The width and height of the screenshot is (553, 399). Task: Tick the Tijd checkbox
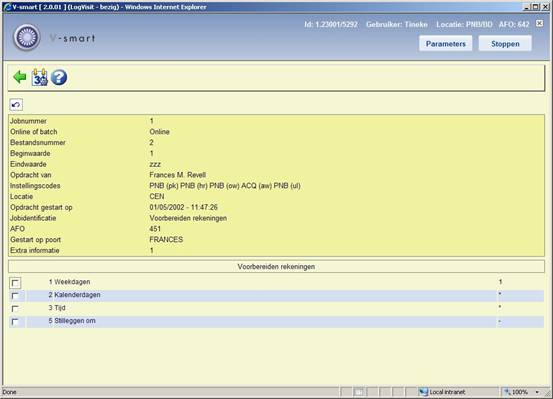(15, 309)
